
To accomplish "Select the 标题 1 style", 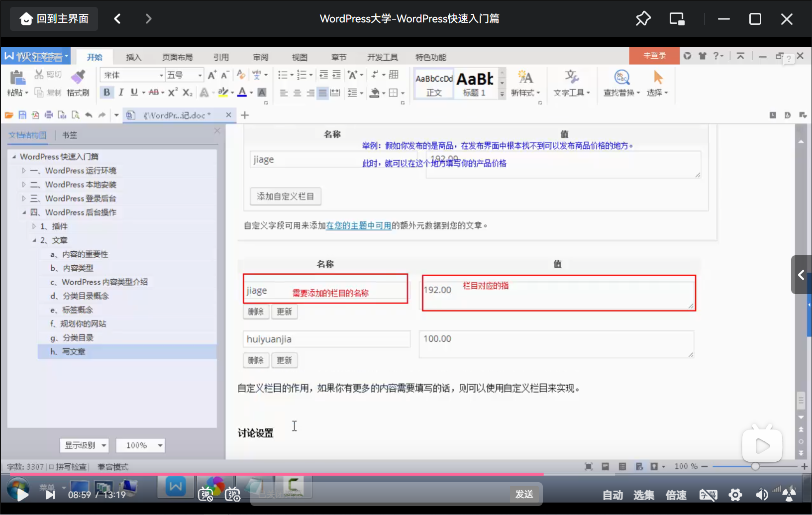I will click(x=475, y=84).
